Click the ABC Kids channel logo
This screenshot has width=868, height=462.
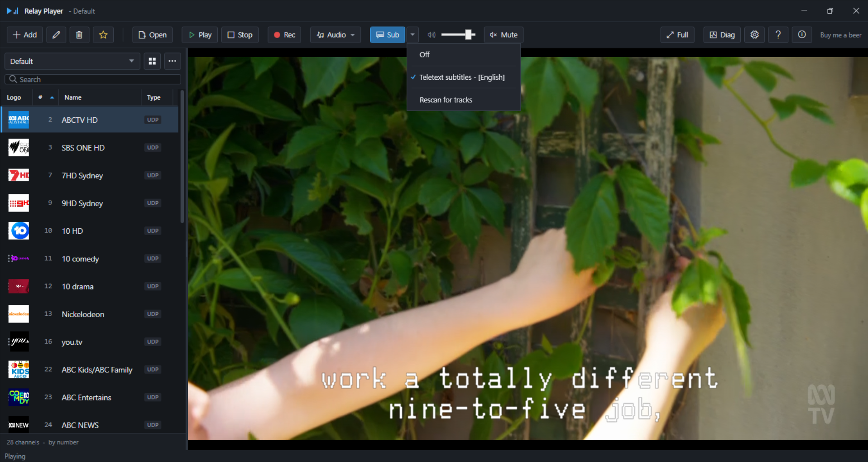point(19,370)
